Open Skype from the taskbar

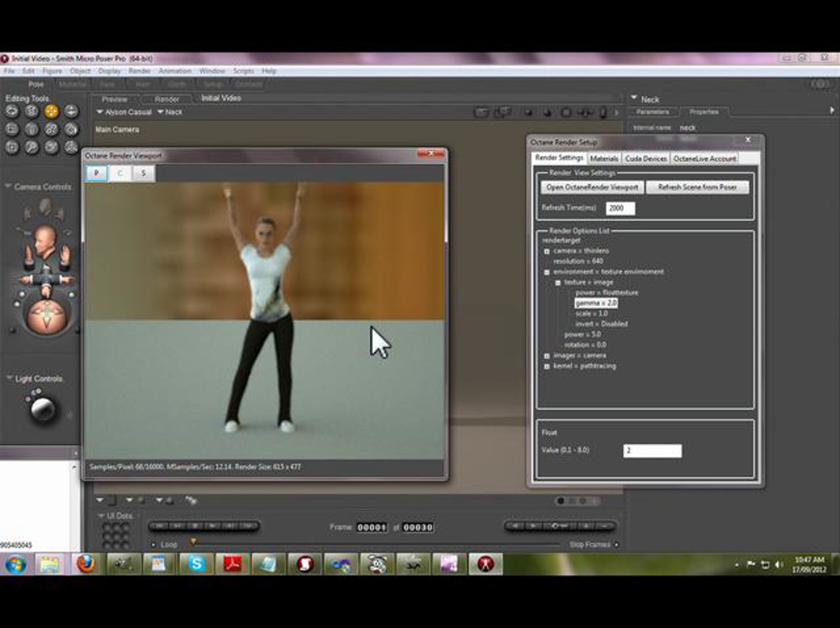click(x=196, y=564)
